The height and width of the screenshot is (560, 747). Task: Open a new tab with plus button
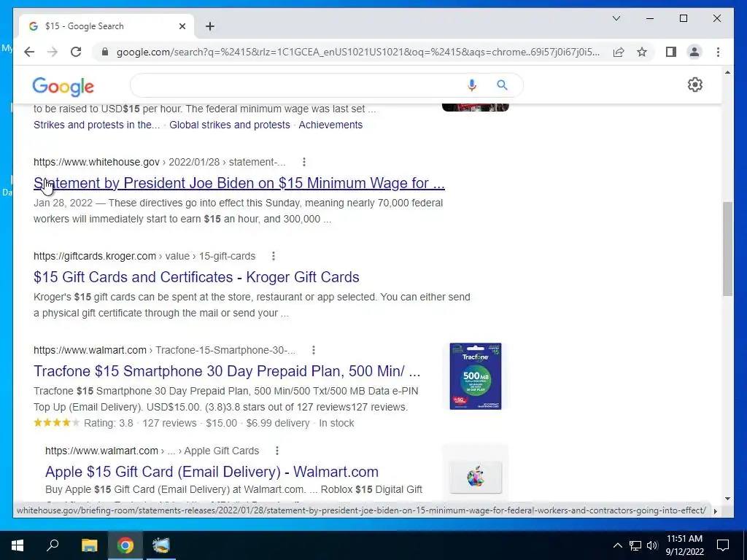tap(210, 26)
